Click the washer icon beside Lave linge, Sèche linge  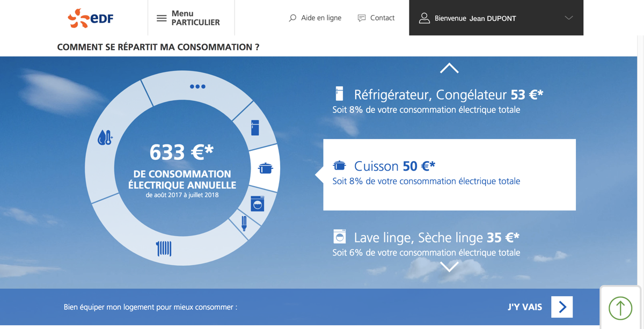pyautogui.click(x=339, y=236)
